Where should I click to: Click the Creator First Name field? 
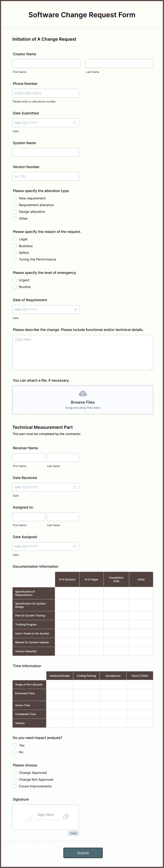pyautogui.click(x=46, y=63)
